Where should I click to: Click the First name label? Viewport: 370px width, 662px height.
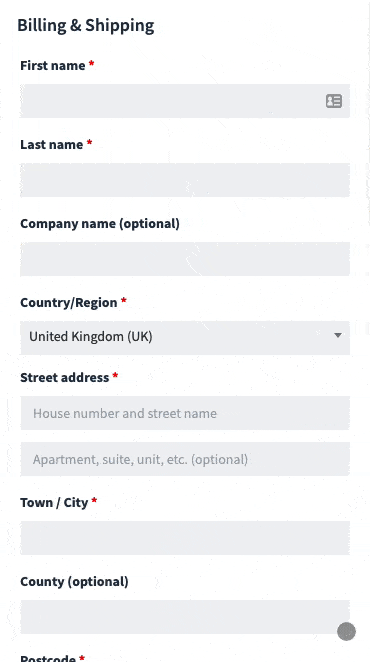(x=53, y=65)
